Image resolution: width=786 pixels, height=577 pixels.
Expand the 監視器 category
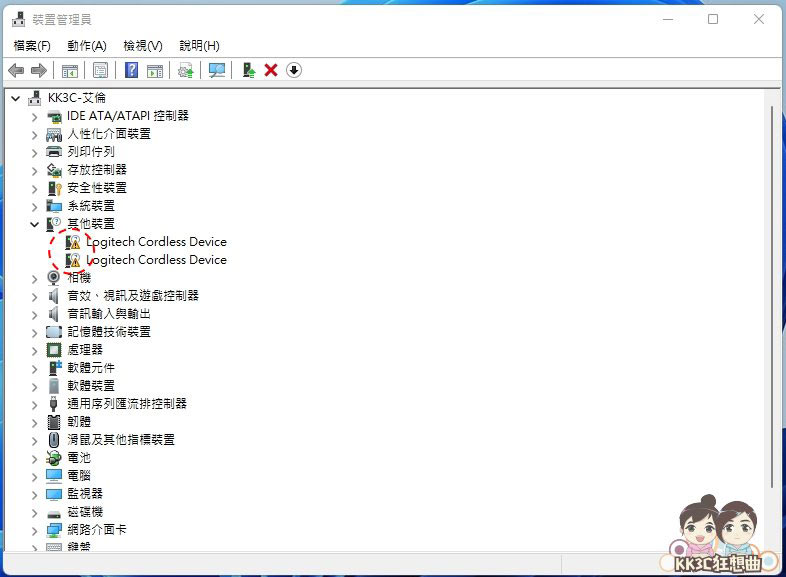34,495
